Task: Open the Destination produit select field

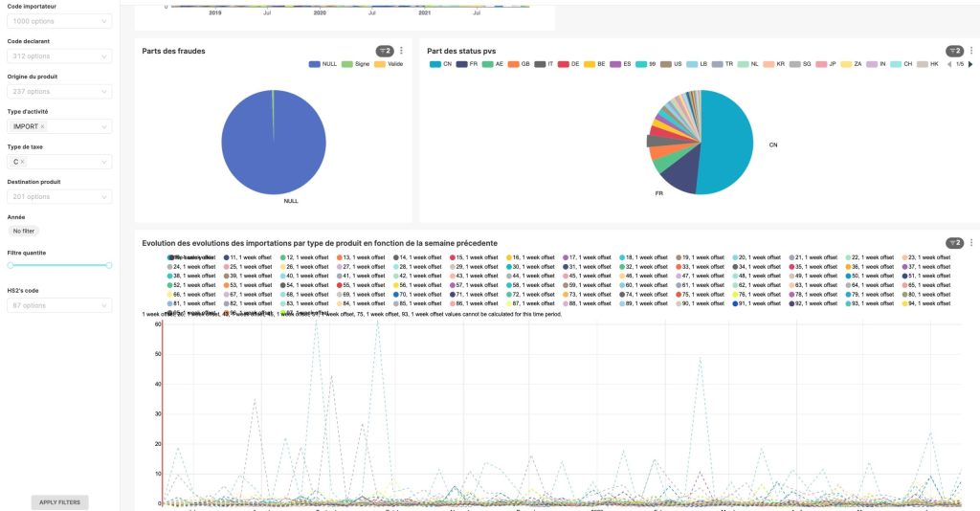Action: pos(59,197)
